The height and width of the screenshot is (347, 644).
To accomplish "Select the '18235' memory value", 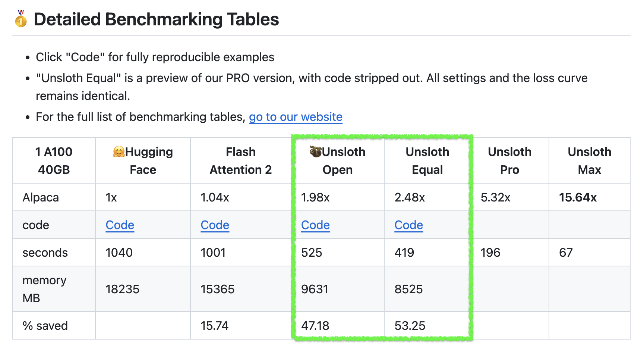I will (x=123, y=289).
